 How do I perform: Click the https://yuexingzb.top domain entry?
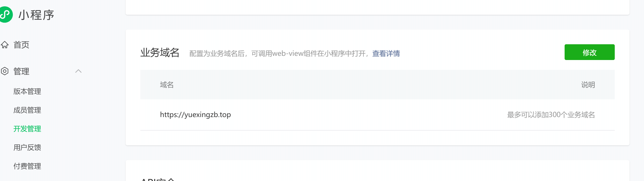[x=195, y=115]
